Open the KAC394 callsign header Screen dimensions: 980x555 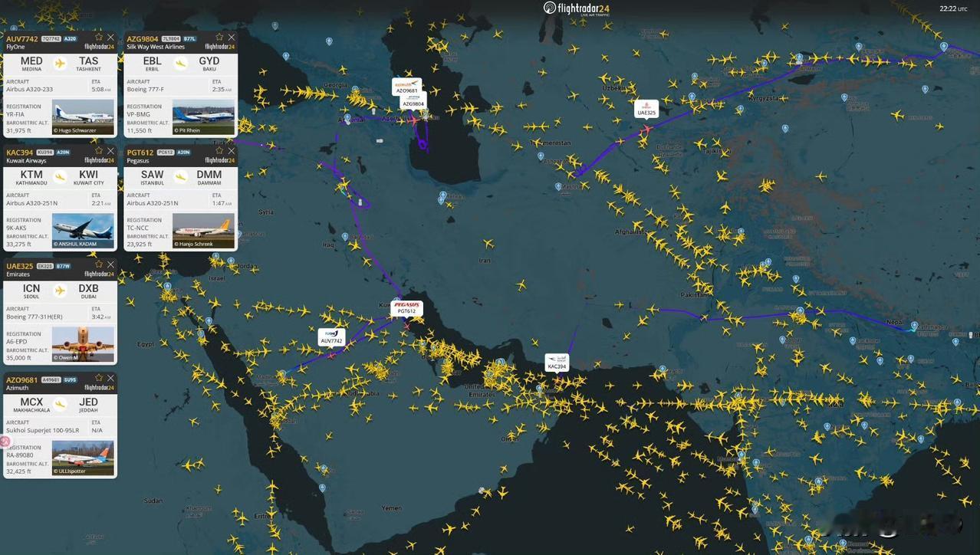(20, 153)
